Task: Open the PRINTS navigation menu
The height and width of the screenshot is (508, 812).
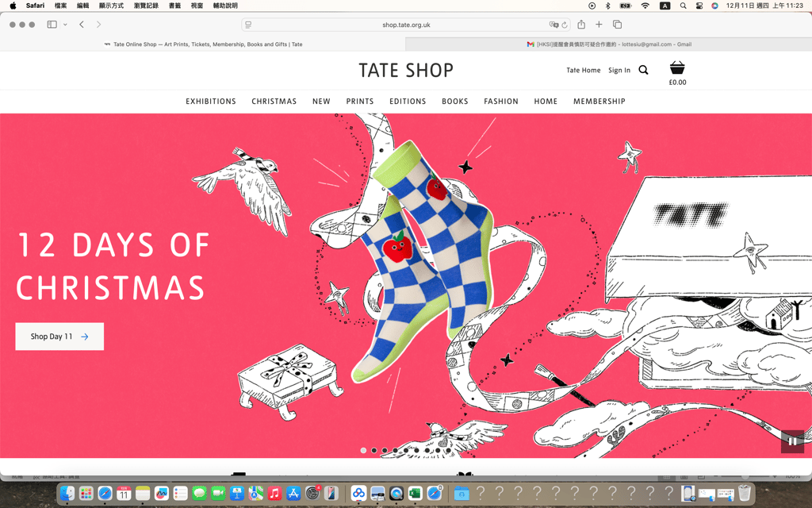Action: 360,101
